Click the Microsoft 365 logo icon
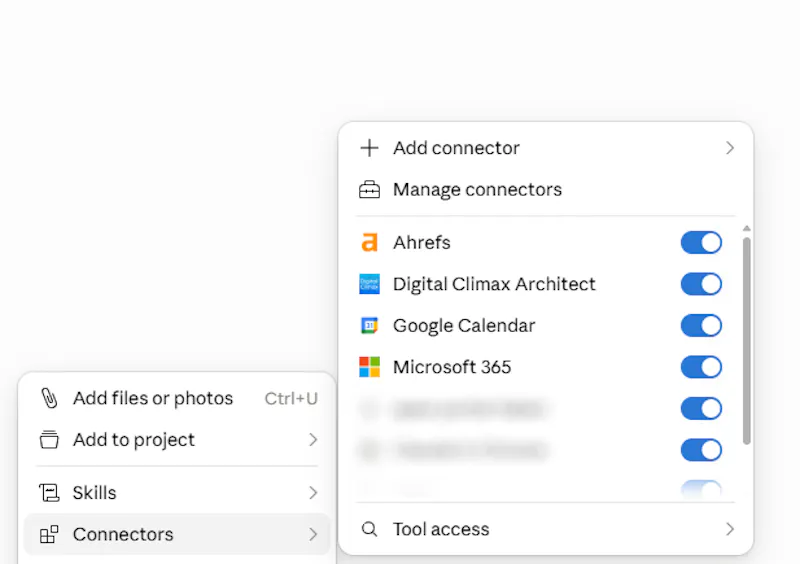Image resolution: width=800 pixels, height=564 pixels. click(369, 367)
